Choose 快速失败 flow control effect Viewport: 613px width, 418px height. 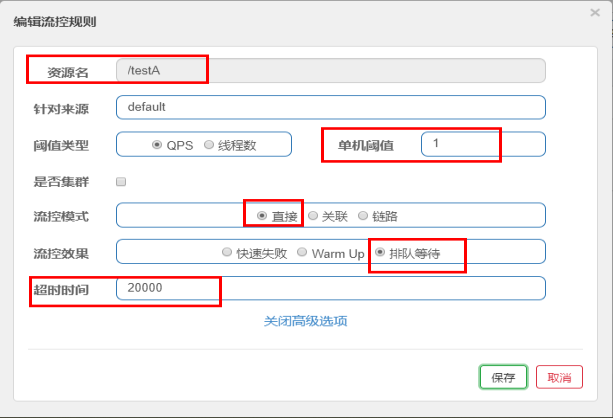tap(227, 252)
